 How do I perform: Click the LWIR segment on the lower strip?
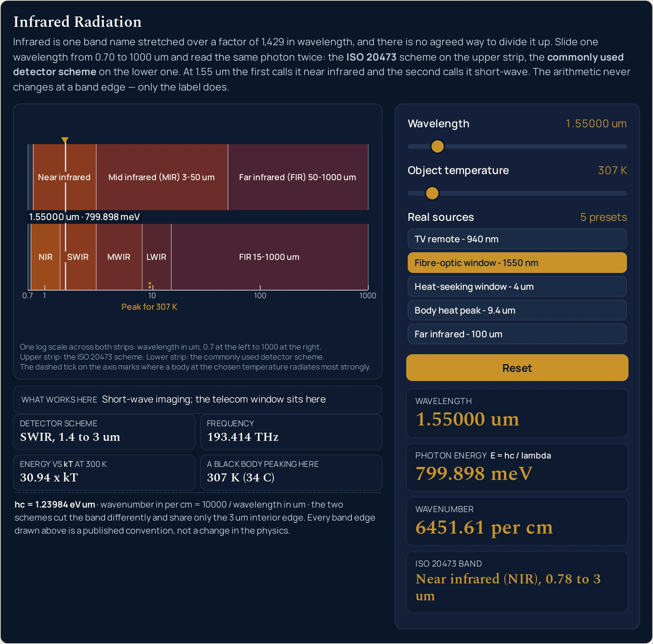click(x=156, y=257)
